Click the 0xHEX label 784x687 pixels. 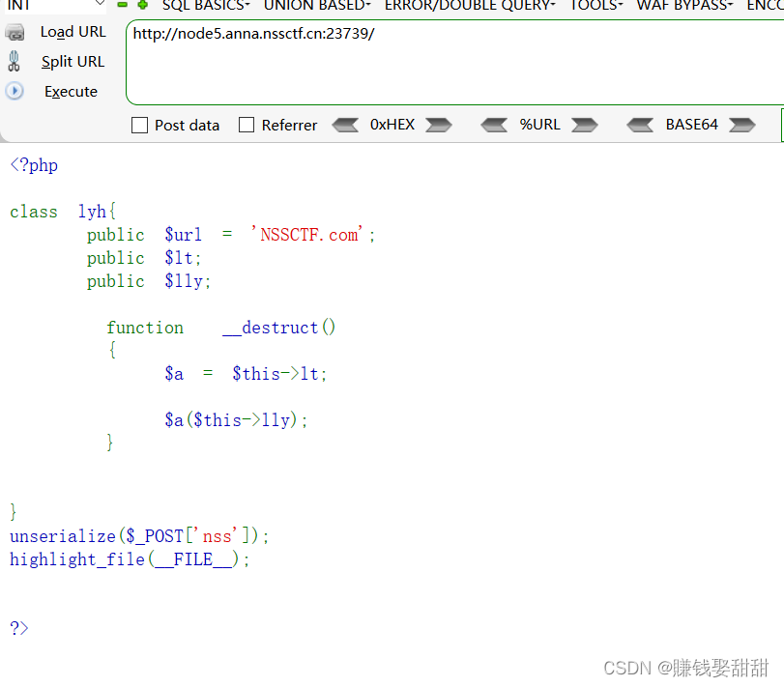(x=392, y=125)
